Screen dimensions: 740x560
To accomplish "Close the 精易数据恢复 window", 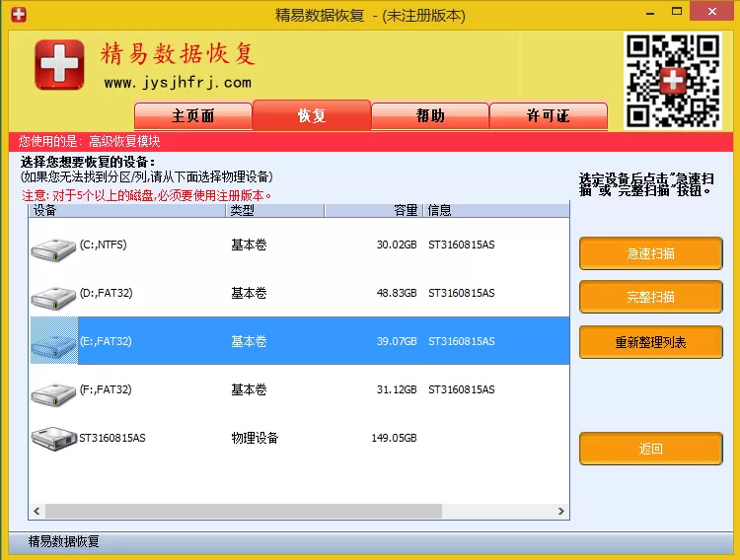I will click(x=712, y=11).
